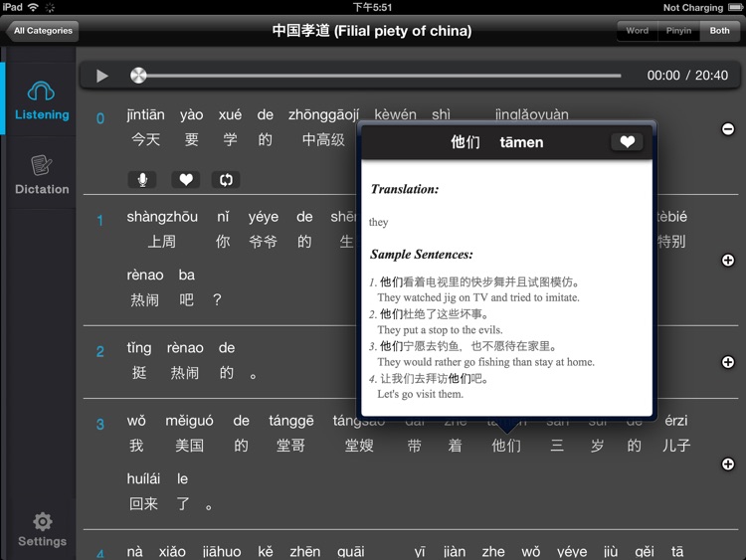Favorite the word 他们 in the popup
Viewport: 746px width, 560px height.
tap(627, 142)
